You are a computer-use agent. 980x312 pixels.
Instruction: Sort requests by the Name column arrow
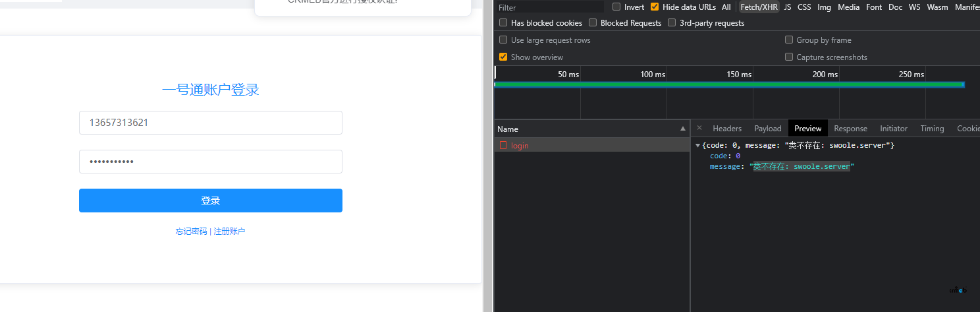683,129
